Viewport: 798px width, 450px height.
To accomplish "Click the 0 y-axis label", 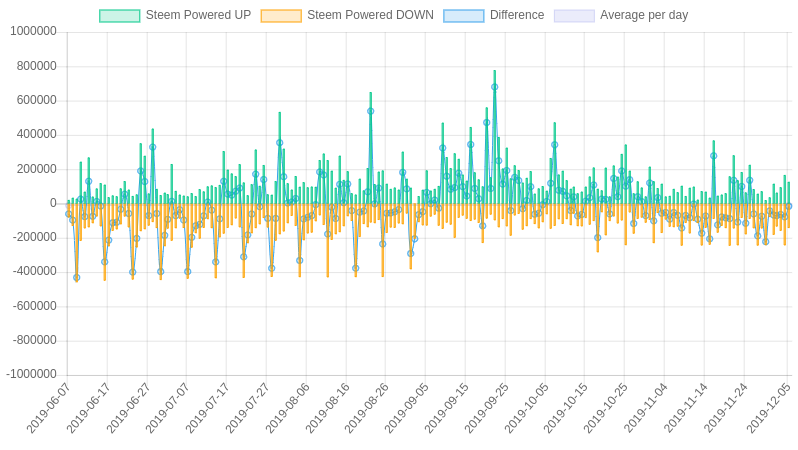I will [x=53, y=203].
